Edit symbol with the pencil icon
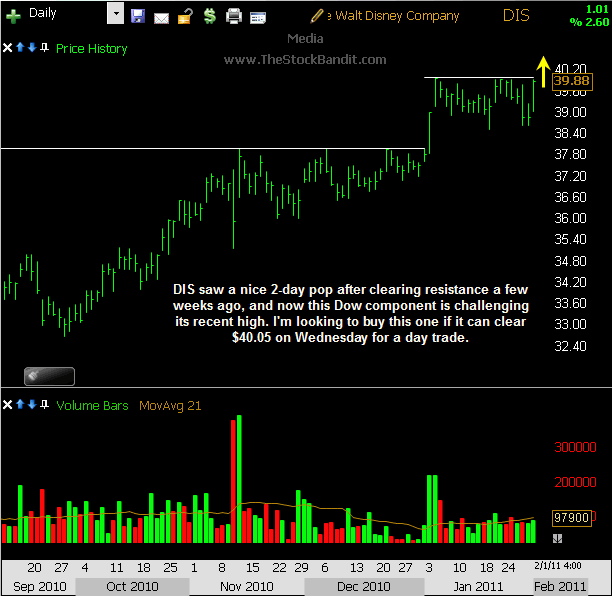Image resolution: width=612 pixels, height=596 pixels. [317, 16]
